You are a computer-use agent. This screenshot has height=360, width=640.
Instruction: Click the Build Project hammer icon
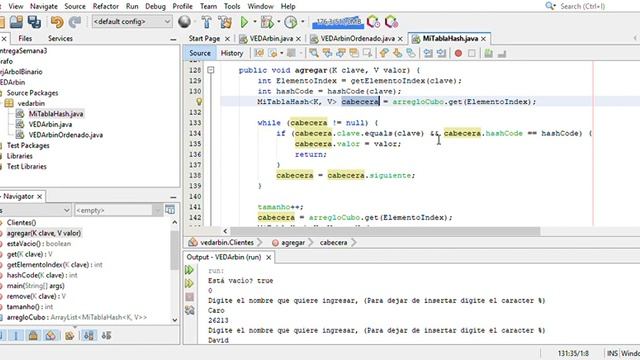[x=207, y=22]
